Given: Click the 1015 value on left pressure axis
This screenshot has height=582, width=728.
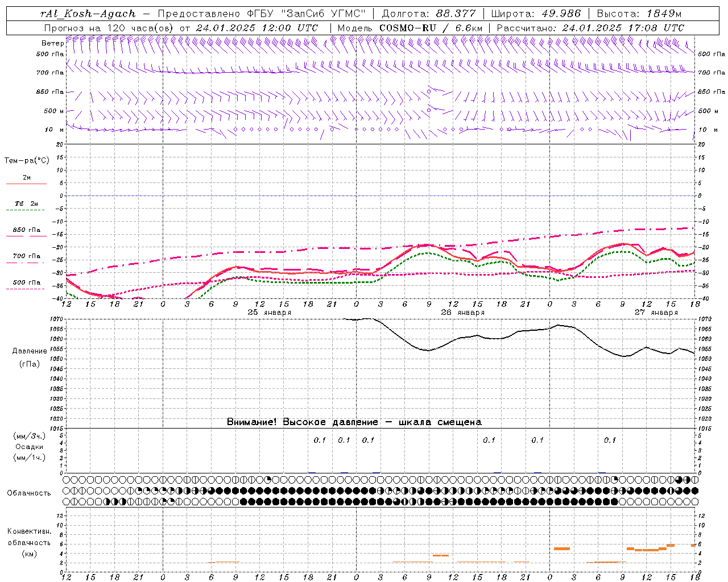Looking at the screenshot, I should [57, 429].
